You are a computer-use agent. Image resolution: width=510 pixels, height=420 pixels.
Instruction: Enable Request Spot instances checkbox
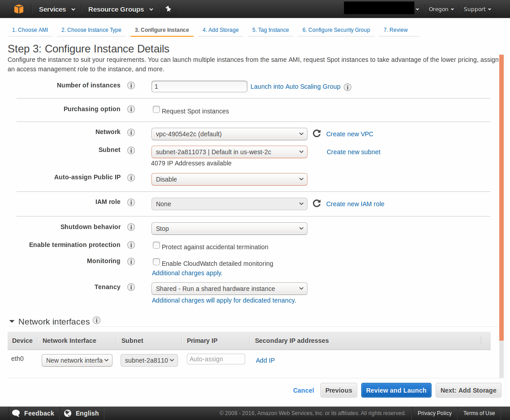pos(156,110)
